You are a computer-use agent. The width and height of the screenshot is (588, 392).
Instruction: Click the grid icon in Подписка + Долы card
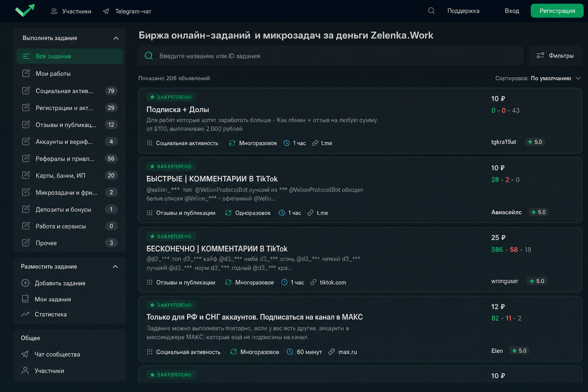coord(150,143)
